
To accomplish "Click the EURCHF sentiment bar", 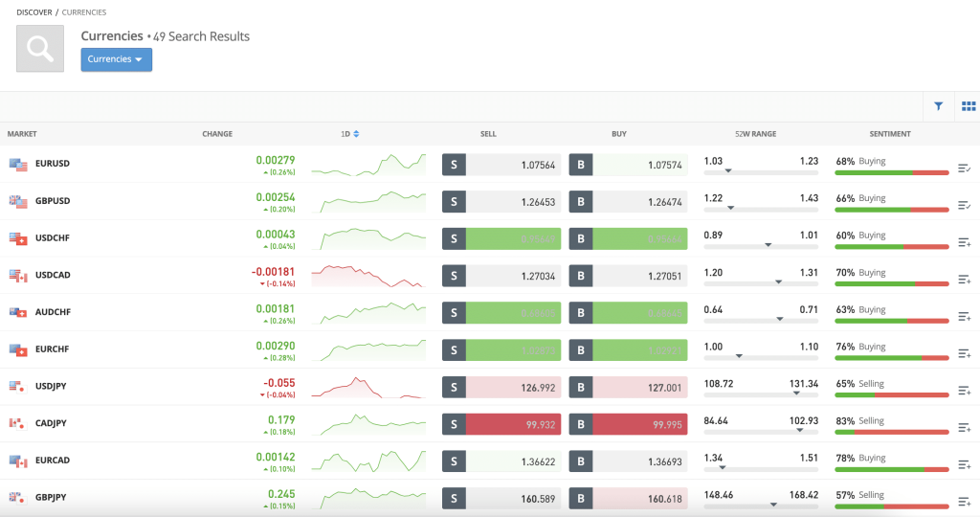I will click(890, 357).
